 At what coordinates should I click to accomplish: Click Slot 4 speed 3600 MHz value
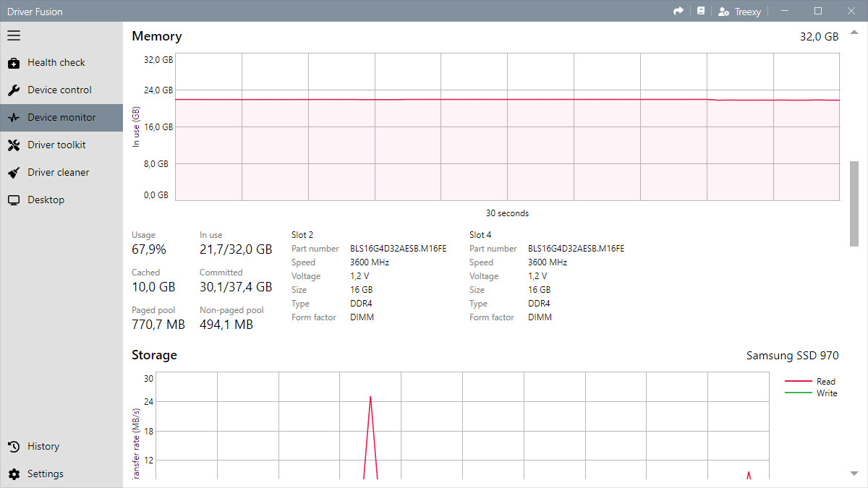tap(548, 262)
